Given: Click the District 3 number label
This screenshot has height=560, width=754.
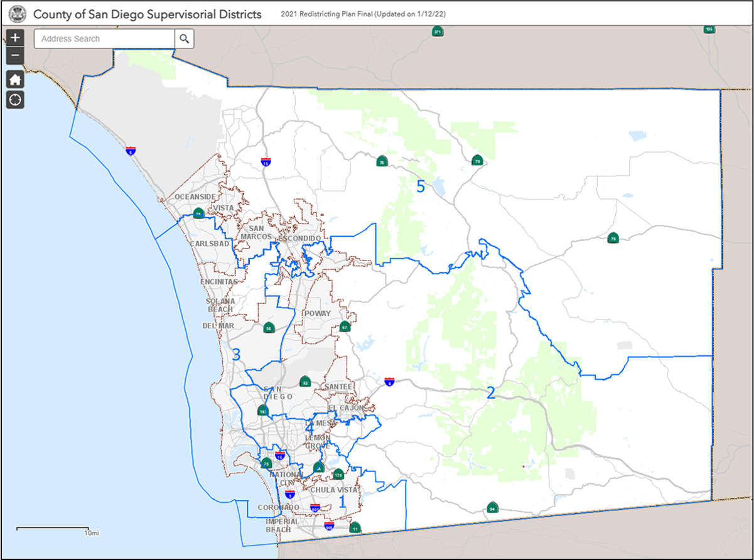Looking at the screenshot, I should (236, 355).
